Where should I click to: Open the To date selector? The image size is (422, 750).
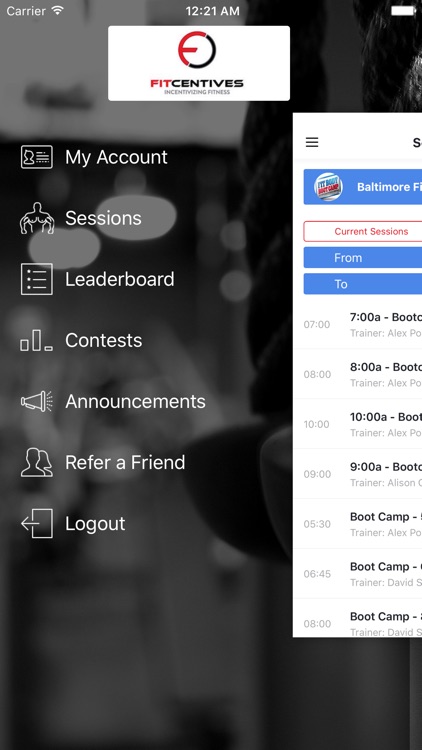point(363,284)
